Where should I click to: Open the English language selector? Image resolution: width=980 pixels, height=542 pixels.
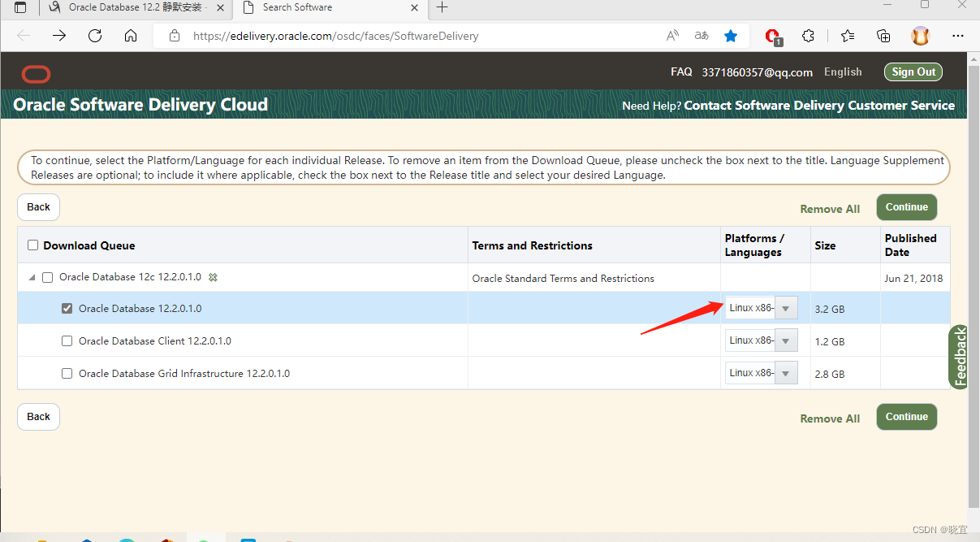[x=843, y=72]
